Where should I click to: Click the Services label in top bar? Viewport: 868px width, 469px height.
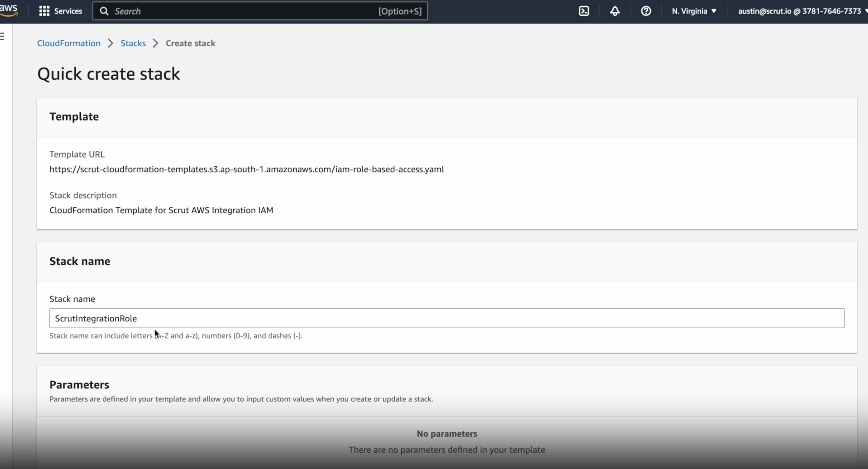pos(68,11)
